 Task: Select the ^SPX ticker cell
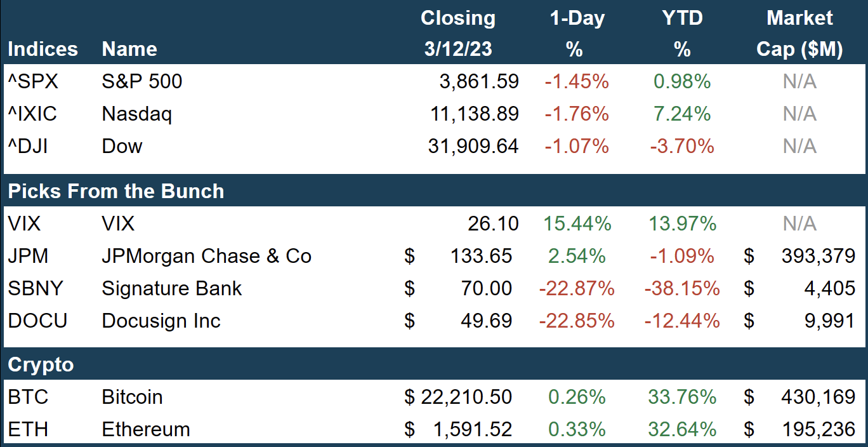pos(32,81)
